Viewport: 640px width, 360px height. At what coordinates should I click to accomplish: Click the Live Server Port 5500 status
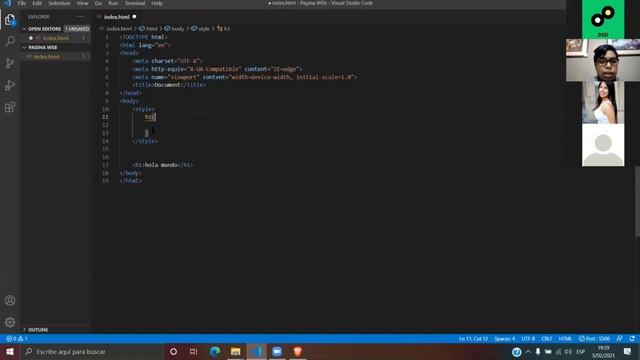point(594,339)
